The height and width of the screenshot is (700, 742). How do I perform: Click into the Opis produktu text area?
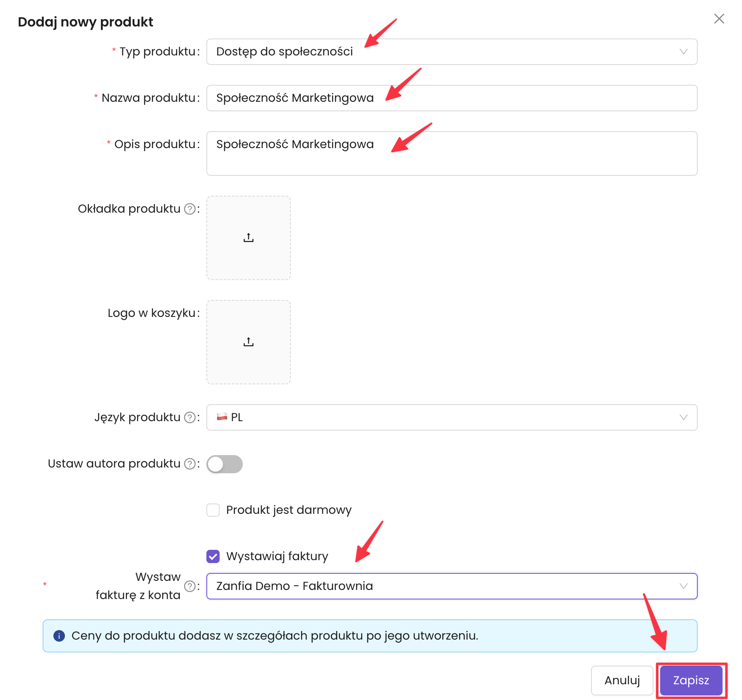(452, 153)
